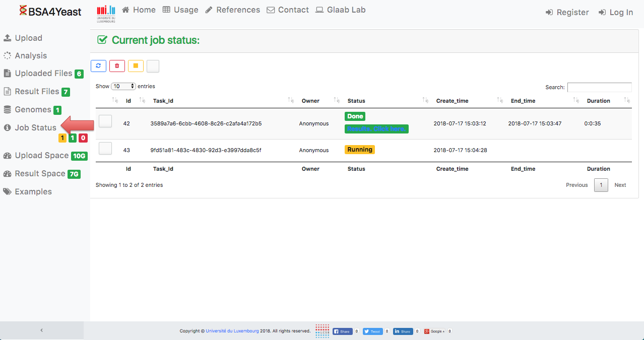Click the blue refresh jobs icon

click(98, 66)
